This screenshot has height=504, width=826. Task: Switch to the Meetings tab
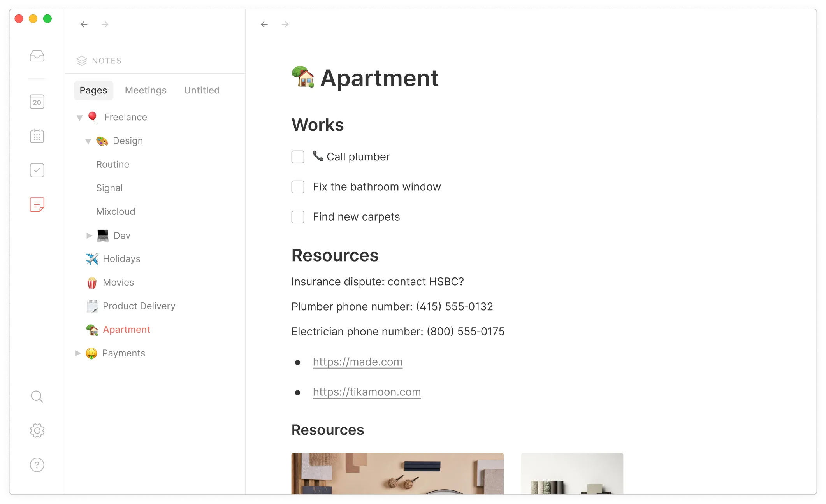coord(146,90)
